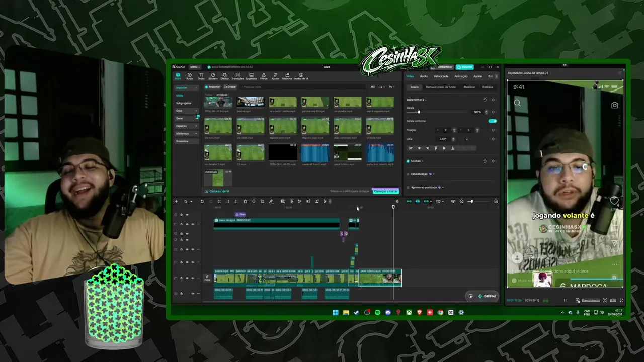Expand the Importar sidebar section

[187, 87]
